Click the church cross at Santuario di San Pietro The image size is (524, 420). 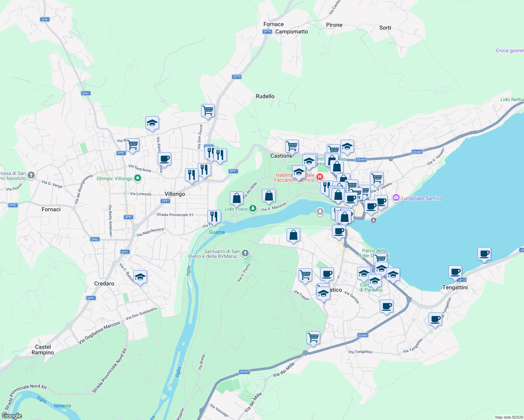[x=245, y=253]
